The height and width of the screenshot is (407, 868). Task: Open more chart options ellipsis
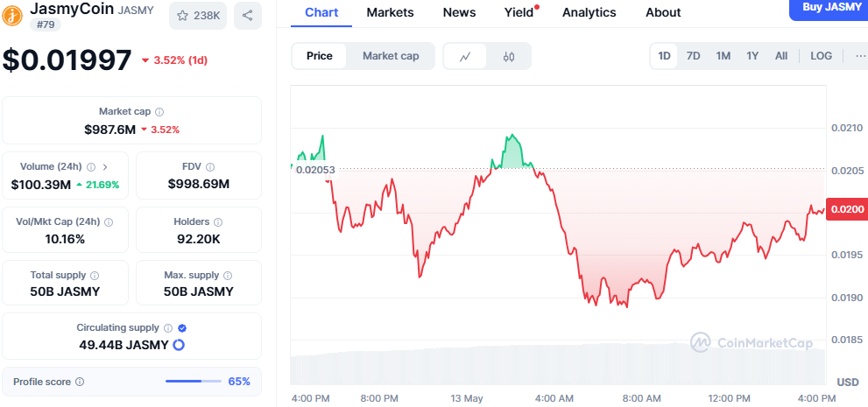[x=857, y=56]
